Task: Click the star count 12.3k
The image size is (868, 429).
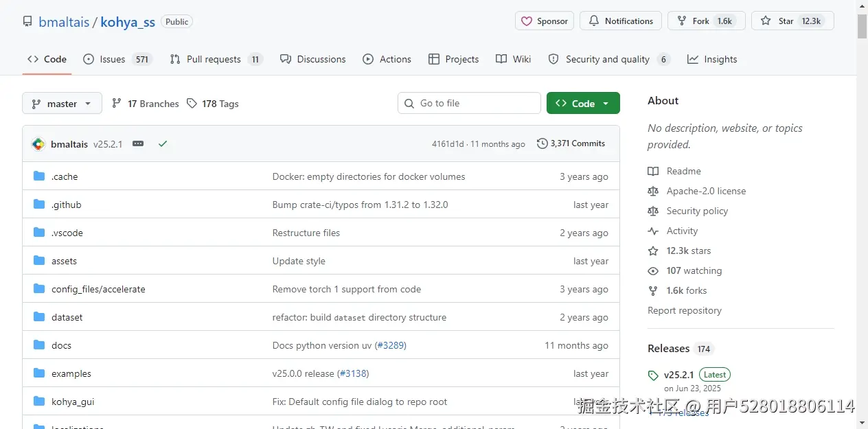Action: click(811, 21)
